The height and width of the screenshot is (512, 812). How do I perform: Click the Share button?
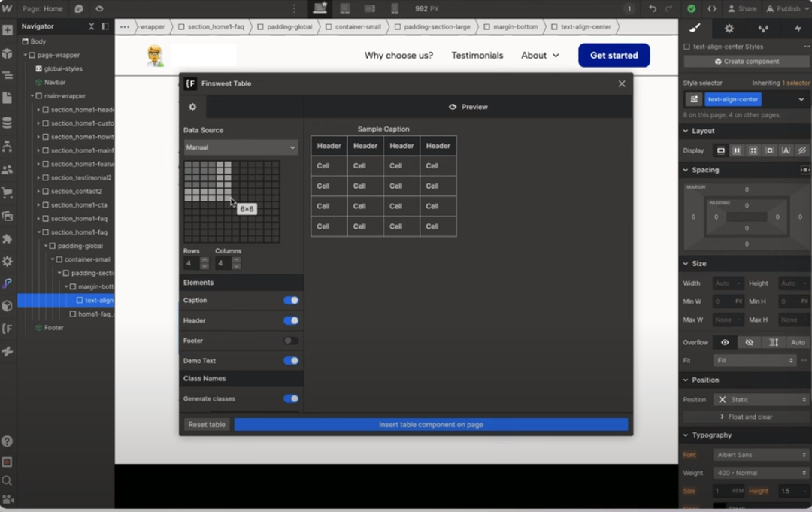[x=742, y=9]
